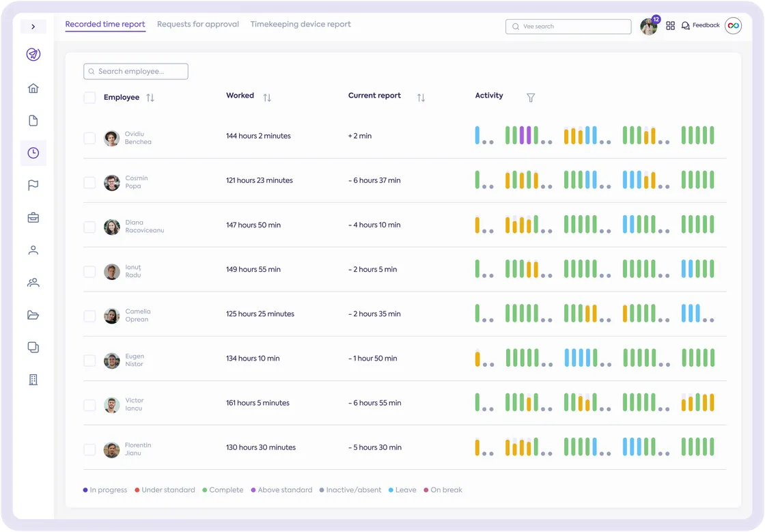765x532 pixels.
Task: Click the name Ionuț Radu
Action: coord(133,271)
